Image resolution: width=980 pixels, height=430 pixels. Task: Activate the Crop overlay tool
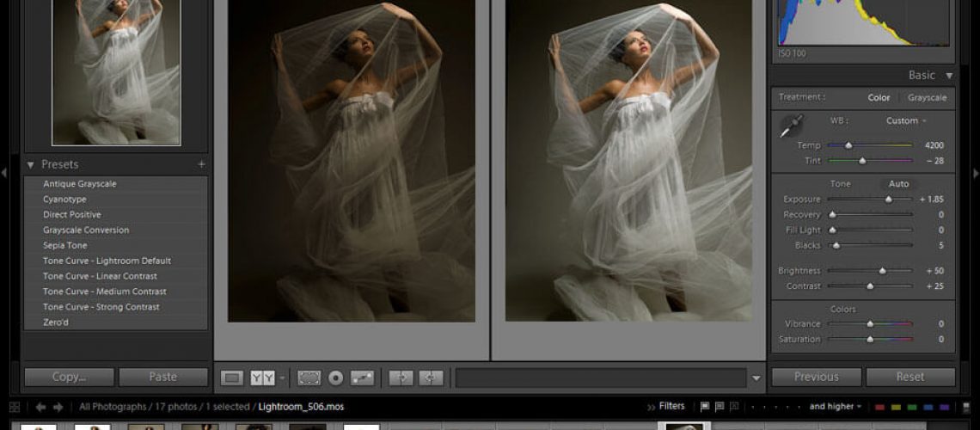tap(309, 378)
